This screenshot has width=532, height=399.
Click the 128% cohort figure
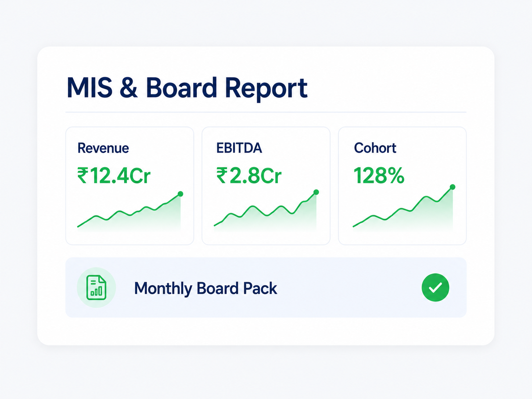[x=379, y=175]
